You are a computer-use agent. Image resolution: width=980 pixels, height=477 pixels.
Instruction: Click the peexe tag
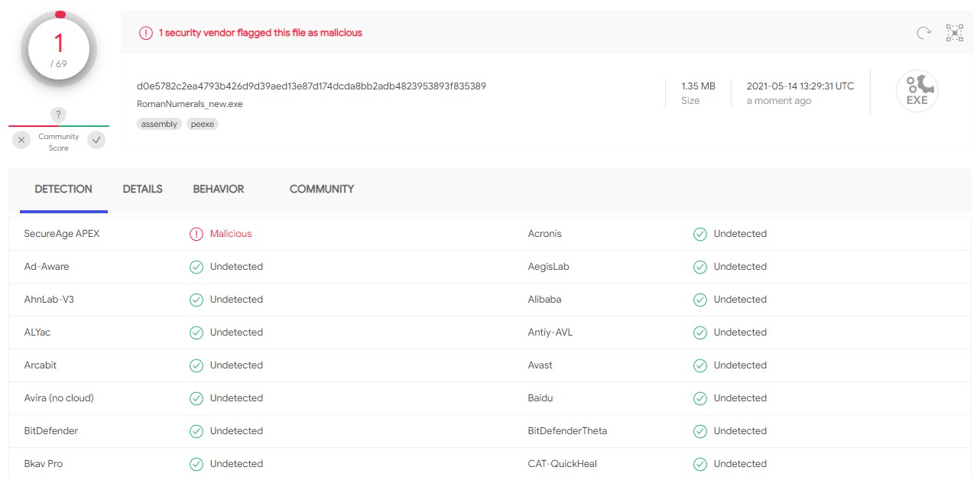point(203,124)
